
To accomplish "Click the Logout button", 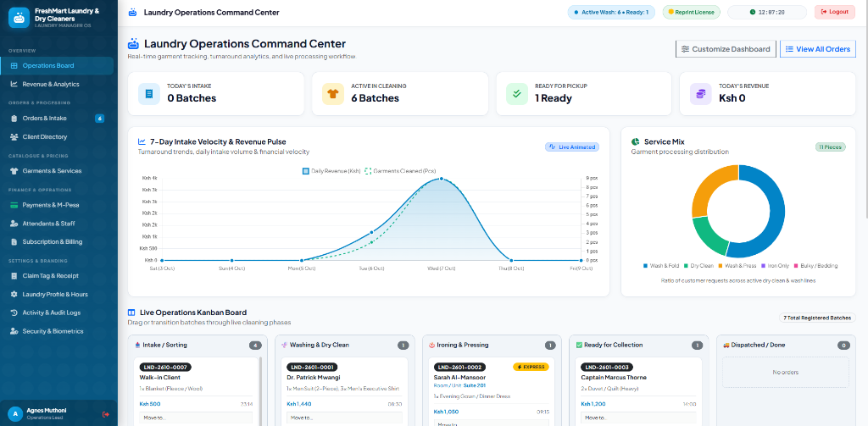I will pos(835,12).
